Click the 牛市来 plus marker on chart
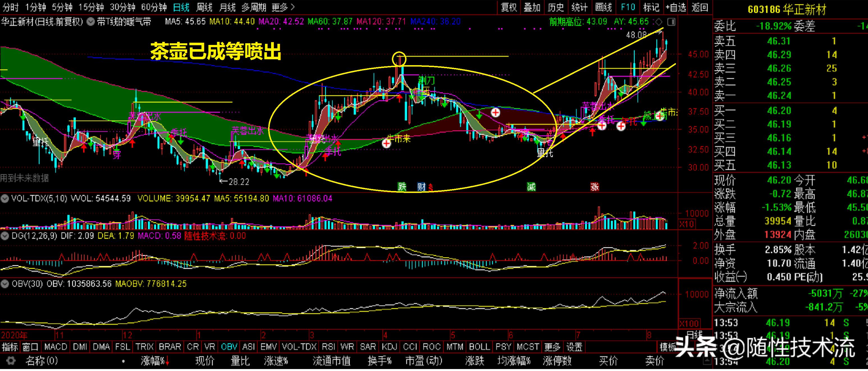The height and width of the screenshot is (371, 868). click(386, 143)
